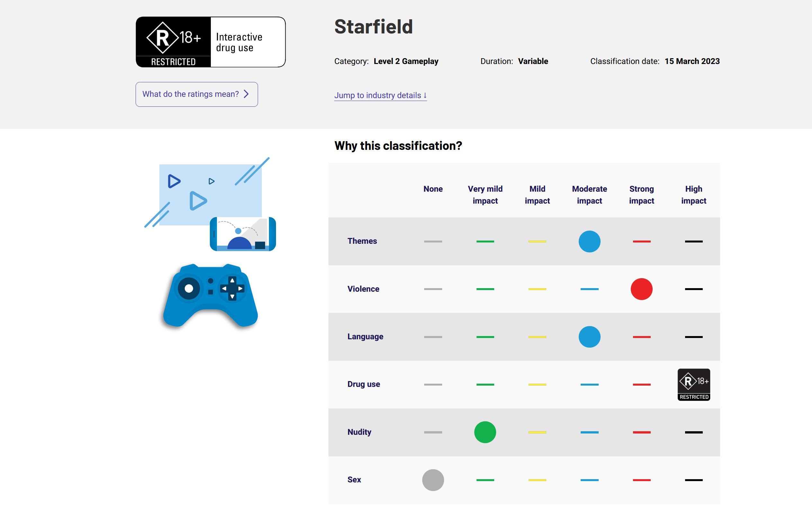The image size is (812, 511).
Task: Click the large play triangle in video illustration
Action: click(x=198, y=201)
